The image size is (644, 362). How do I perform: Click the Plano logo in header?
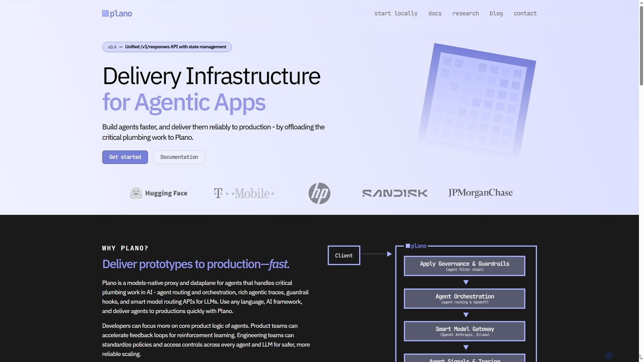click(117, 14)
